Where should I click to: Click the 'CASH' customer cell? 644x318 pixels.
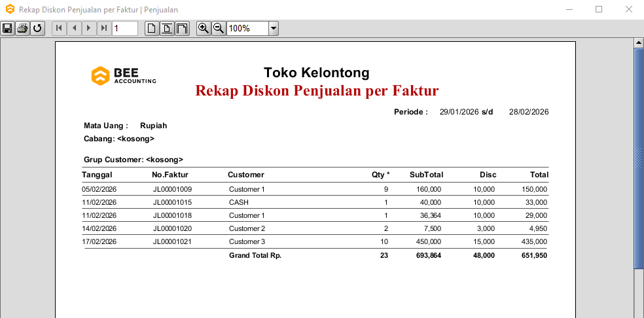(x=239, y=202)
